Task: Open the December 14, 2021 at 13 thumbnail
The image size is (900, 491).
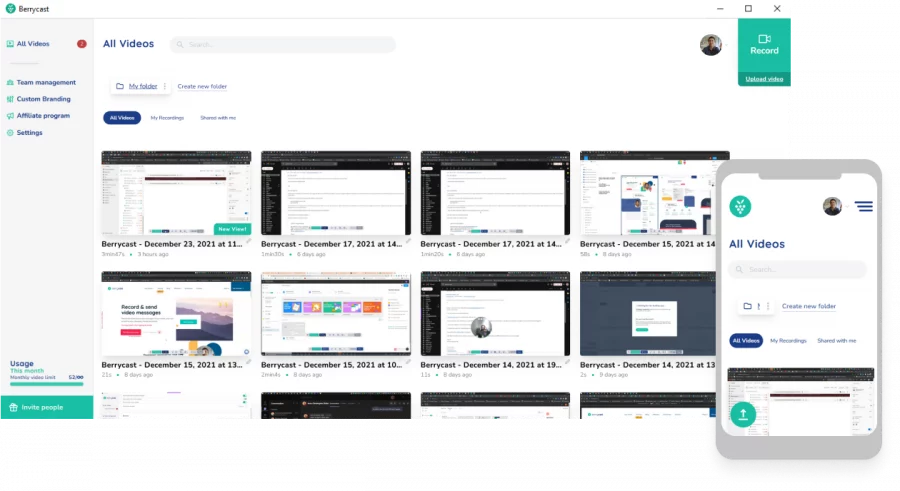Action: (x=648, y=314)
